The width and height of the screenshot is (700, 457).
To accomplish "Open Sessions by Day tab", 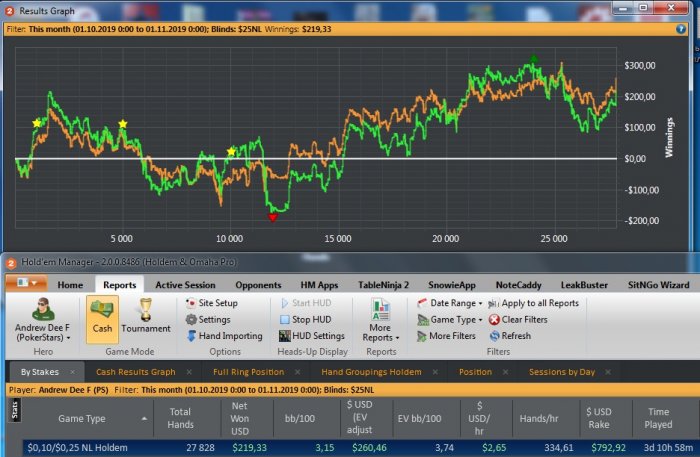I will tap(562, 372).
